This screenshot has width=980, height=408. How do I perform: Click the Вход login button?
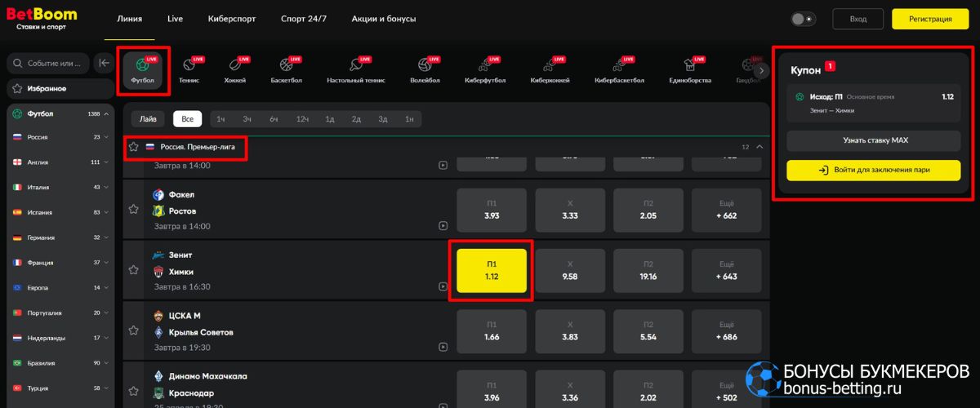[858, 19]
